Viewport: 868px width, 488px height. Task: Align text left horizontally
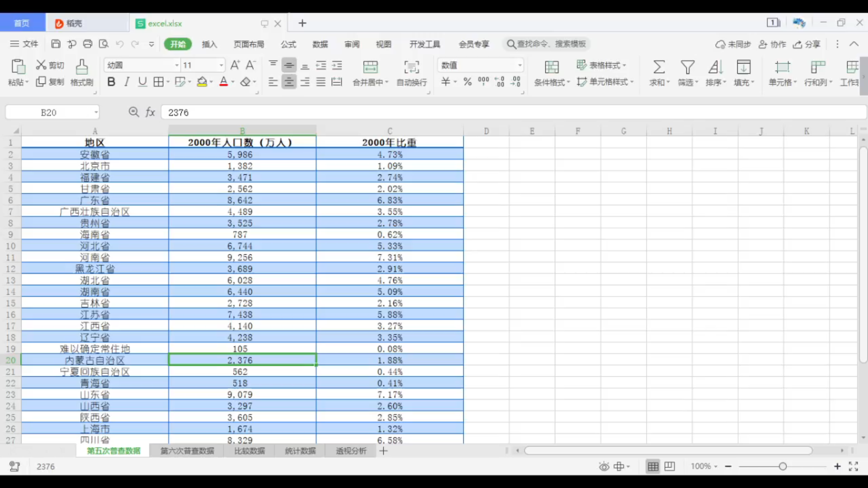273,82
